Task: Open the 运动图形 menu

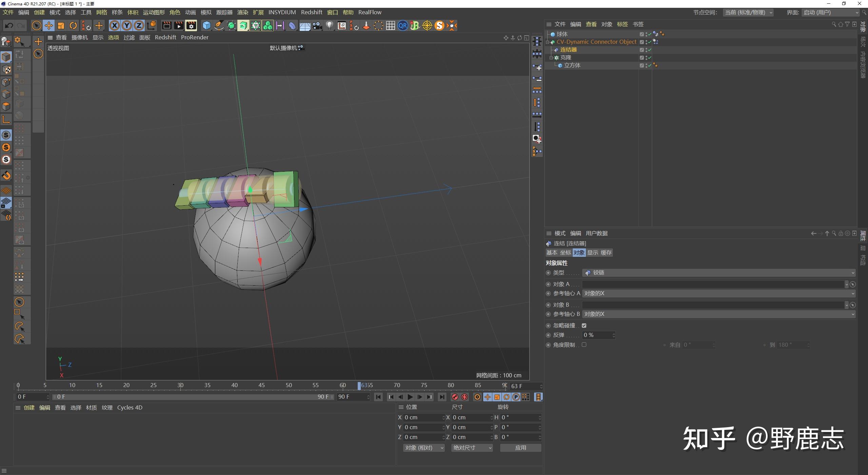Action: coord(154,12)
